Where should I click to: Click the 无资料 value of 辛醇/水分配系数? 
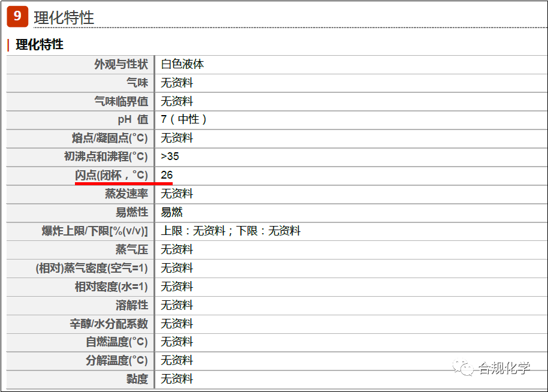(177, 324)
